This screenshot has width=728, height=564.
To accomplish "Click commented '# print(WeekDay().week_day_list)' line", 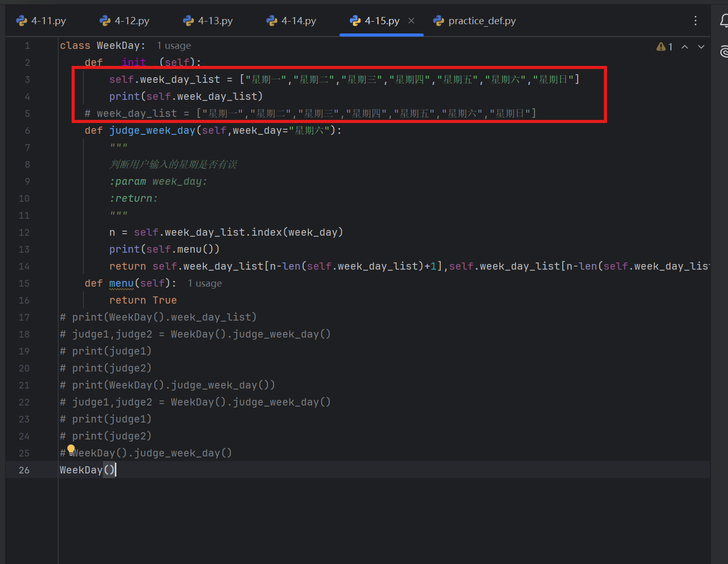I will point(158,317).
